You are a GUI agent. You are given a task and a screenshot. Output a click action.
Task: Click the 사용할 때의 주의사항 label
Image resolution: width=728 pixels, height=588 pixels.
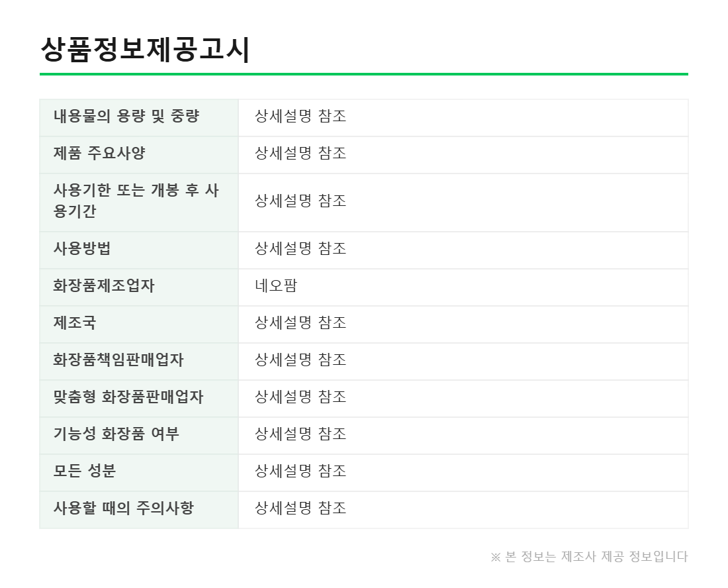click(x=124, y=508)
